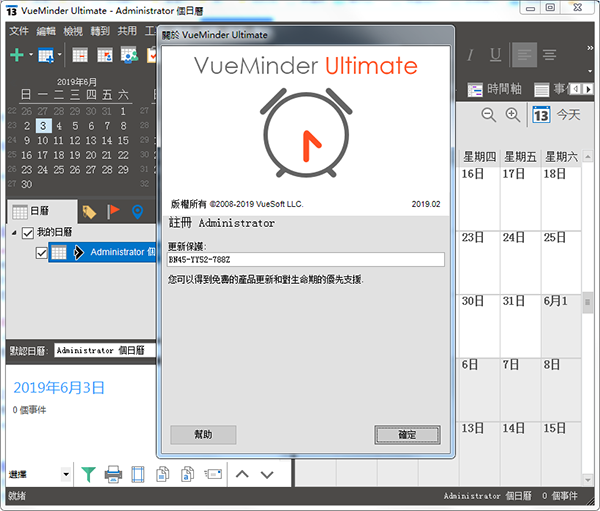Collapse the 我的日曆 tree node
The image size is (600, 511).
click(14, 232)
